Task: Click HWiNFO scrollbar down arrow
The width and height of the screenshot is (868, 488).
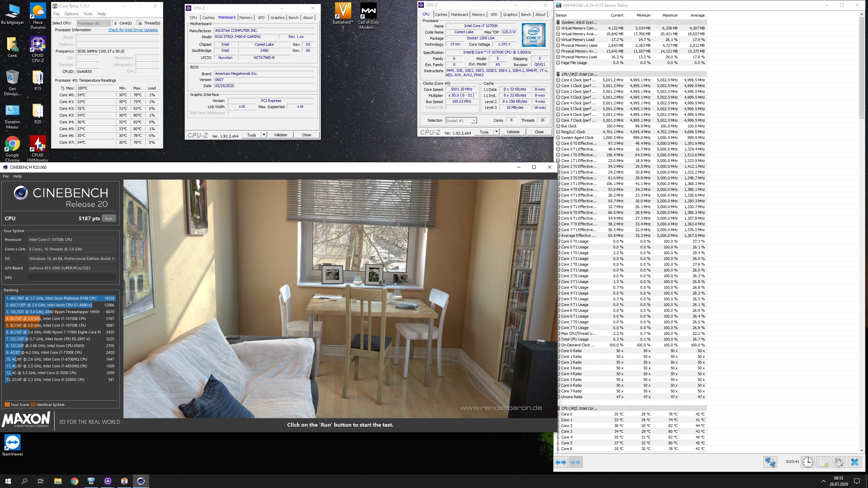Action: click(862, 450)
